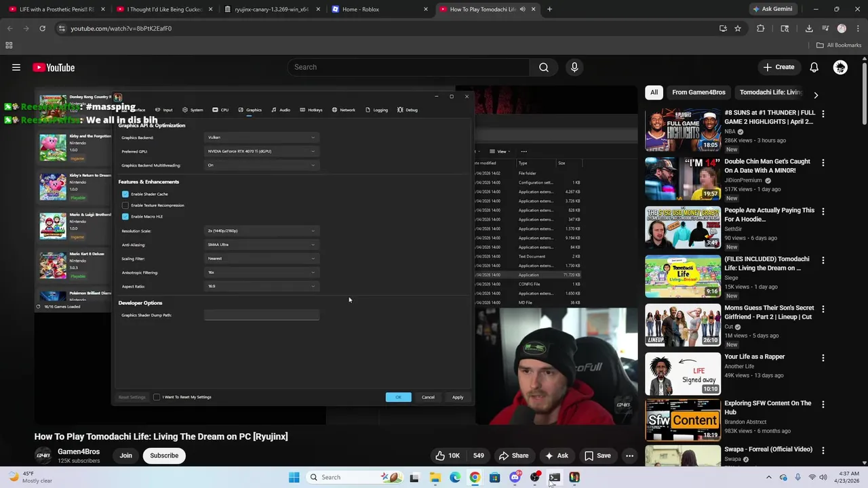Click the install app icon in address bar
868x488 pixels.
pyautogui.click(x=723, y=28)
